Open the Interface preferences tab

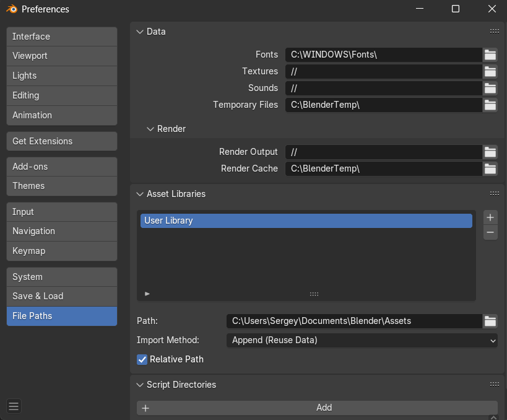tap(62, 37)
